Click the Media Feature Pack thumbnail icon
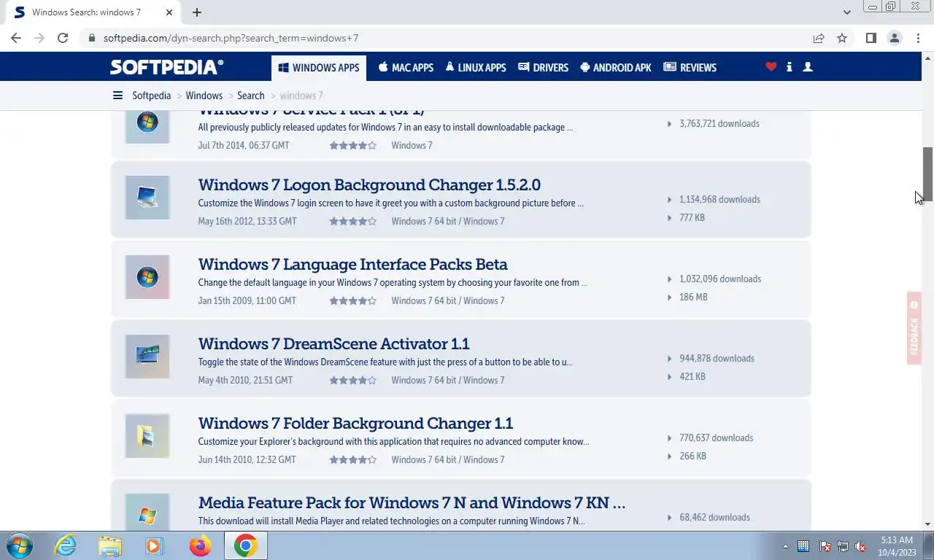 pyautogui.click(x=147, y=512)
